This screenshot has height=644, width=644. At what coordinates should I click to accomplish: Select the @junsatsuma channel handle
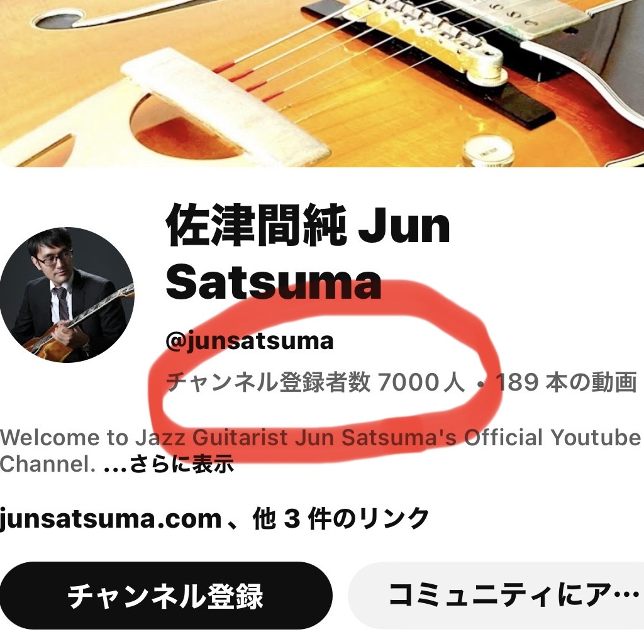pyautogui.click(x=250, y=340)
